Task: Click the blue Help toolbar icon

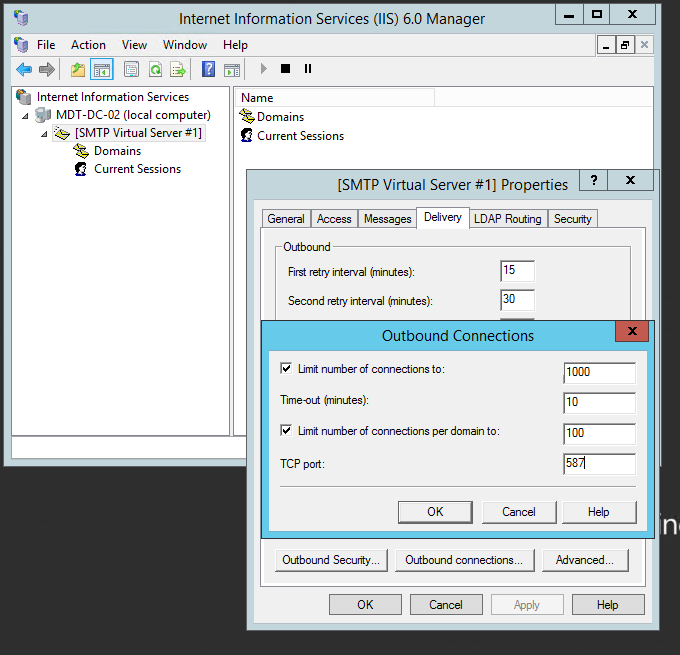Action: [209, 69]
